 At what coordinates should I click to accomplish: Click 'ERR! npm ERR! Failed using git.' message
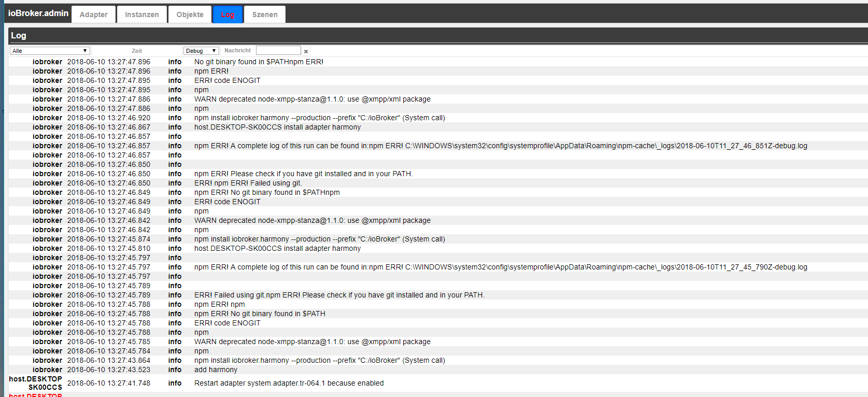[x=248, y=183]
